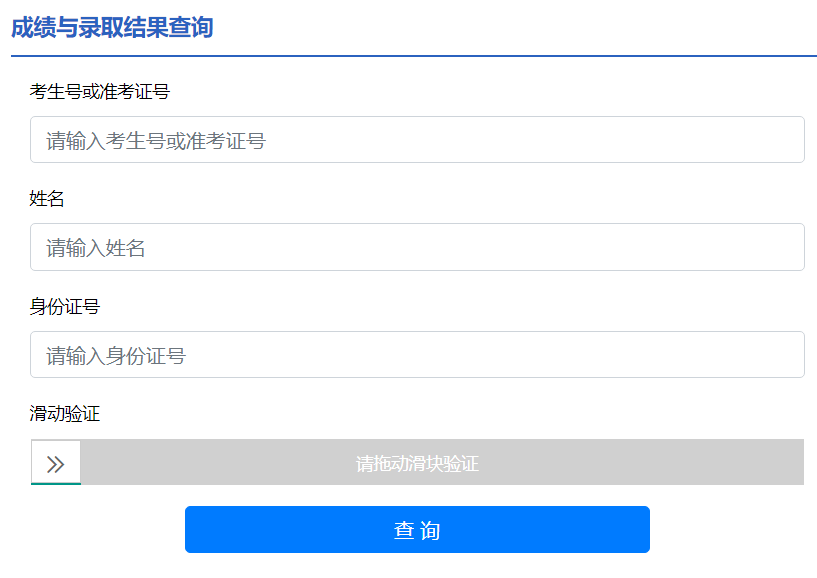817x578 pixels.
Task: Place cursor in the name box
Action: (x=500, y=247)
